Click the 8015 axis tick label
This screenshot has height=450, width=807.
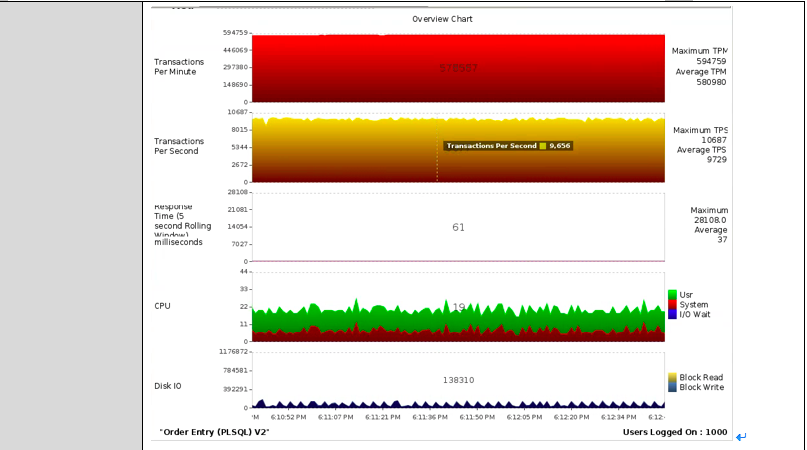pos(239,130)
